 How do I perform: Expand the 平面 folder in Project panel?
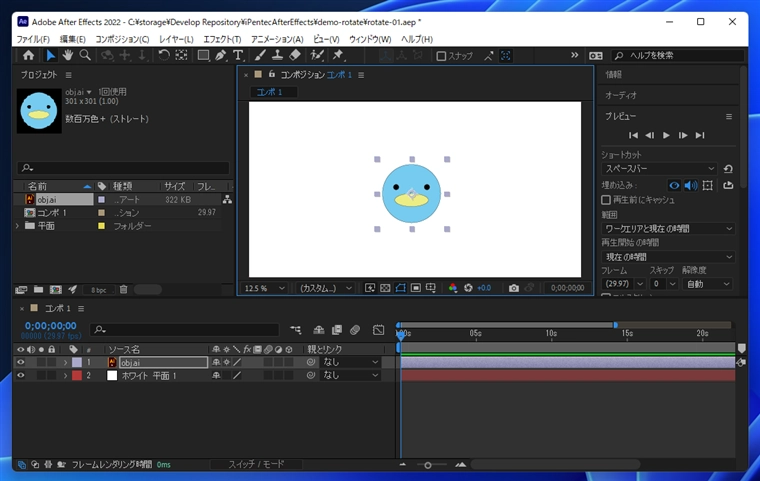tap(18, 226)
